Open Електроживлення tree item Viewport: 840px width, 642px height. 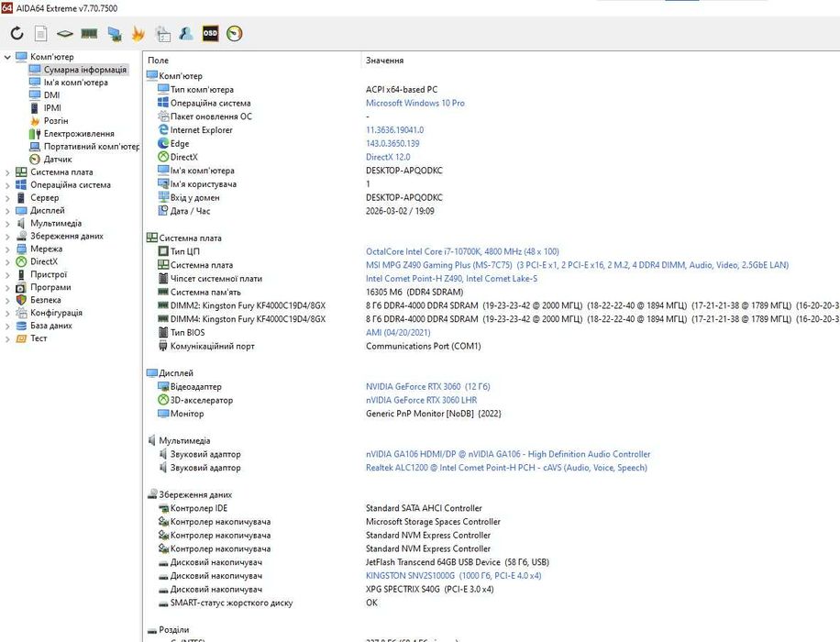pyautogui.click(x=79, y=134)
